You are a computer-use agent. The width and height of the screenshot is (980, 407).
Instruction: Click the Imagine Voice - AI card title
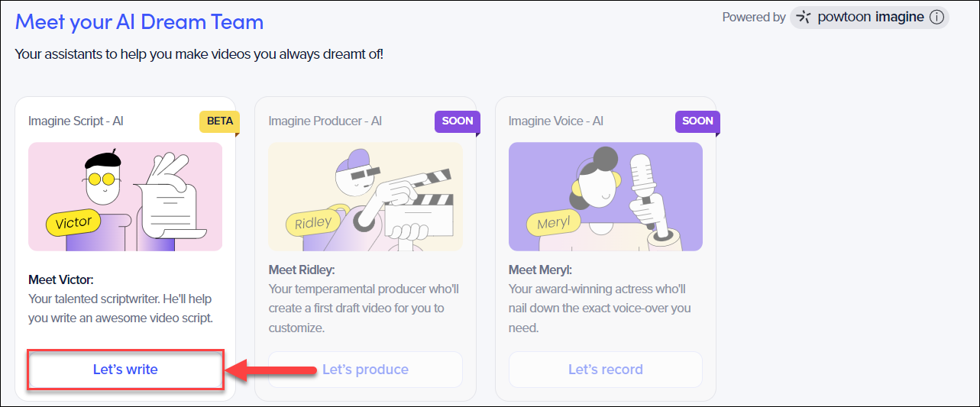[x=555, y=121]
